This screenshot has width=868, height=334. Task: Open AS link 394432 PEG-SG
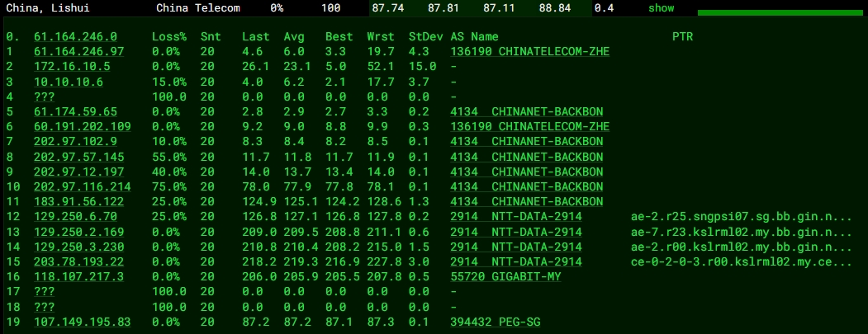496,322
